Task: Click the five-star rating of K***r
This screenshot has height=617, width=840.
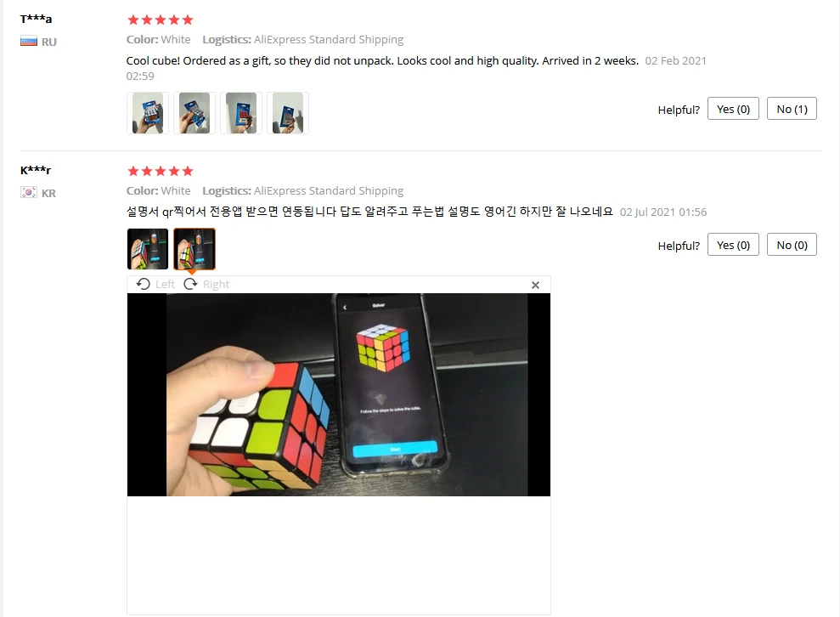Action: coord(161,171)
